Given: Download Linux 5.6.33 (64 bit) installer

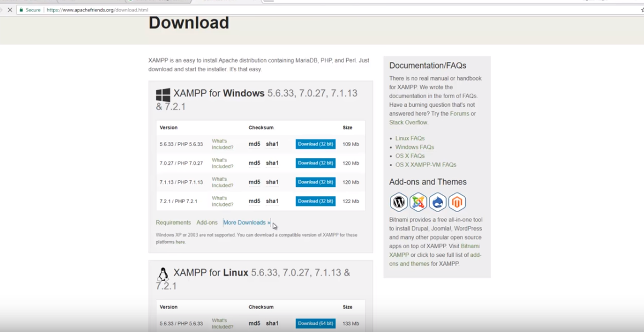Looking at the screenshot, I should pos(315,323).
